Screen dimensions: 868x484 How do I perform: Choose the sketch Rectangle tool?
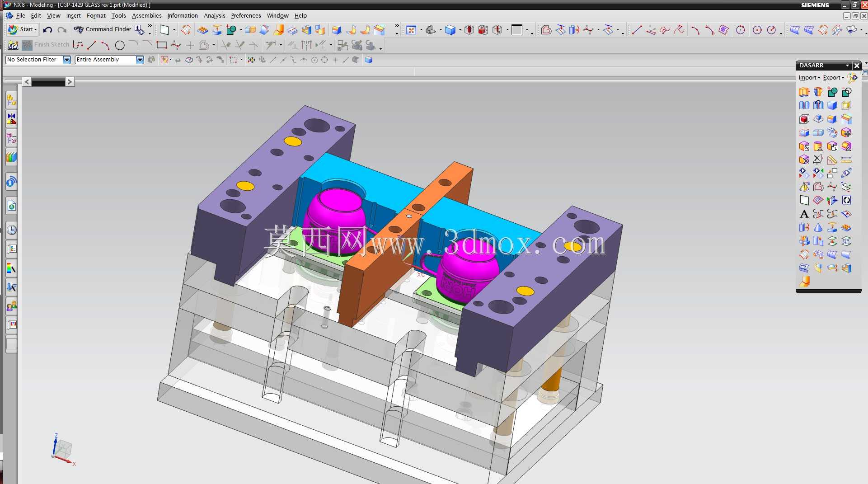pos(161,45)
